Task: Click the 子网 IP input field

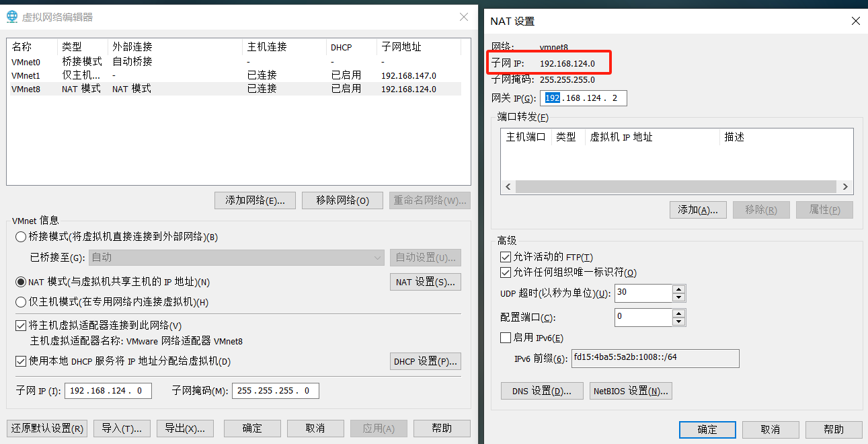Action: pyautogui.click(x=108, y=391)
